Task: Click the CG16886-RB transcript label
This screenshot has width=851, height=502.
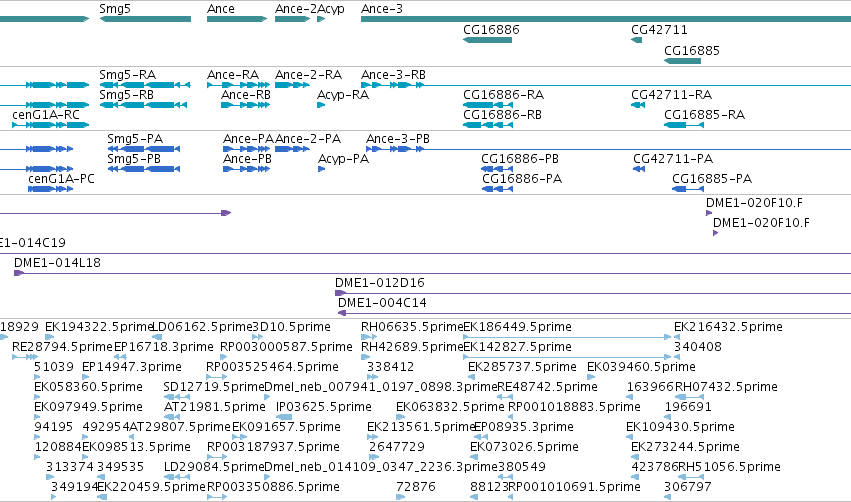Action: coord(503,115)
